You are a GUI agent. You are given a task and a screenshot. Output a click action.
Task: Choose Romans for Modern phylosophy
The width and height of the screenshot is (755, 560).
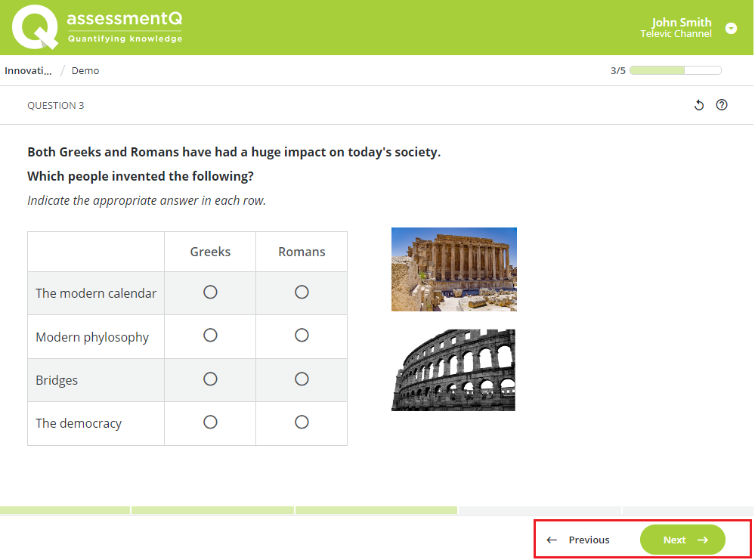click(x=302, y=335)
